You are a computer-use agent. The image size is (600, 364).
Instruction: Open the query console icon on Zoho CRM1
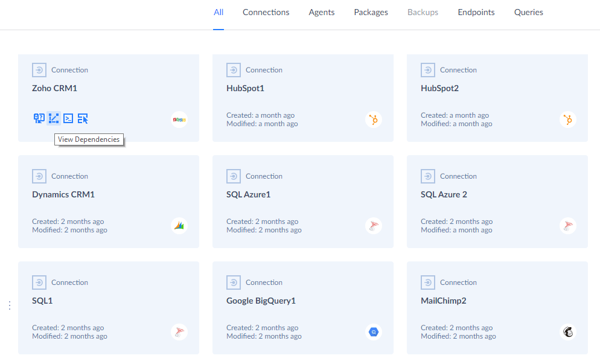coord(68,118)
